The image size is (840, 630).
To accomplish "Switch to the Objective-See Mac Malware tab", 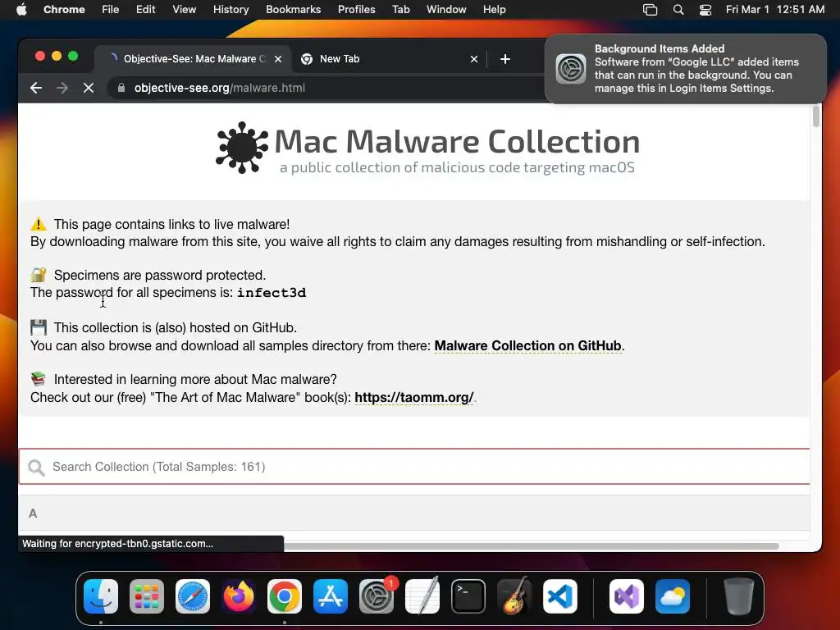I will 193,59.
